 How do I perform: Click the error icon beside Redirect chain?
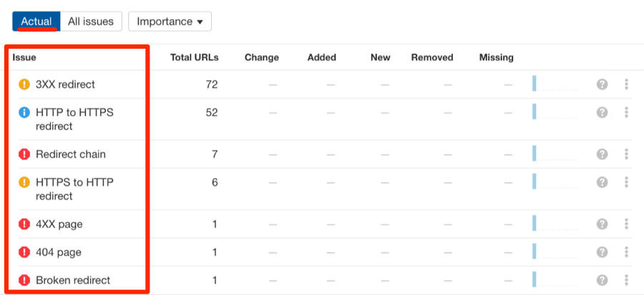click(x=24, y=155)
